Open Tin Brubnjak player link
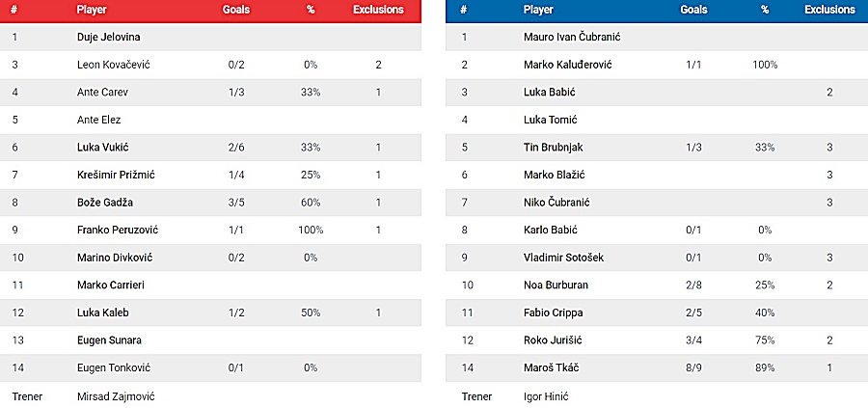 [553, 148]
